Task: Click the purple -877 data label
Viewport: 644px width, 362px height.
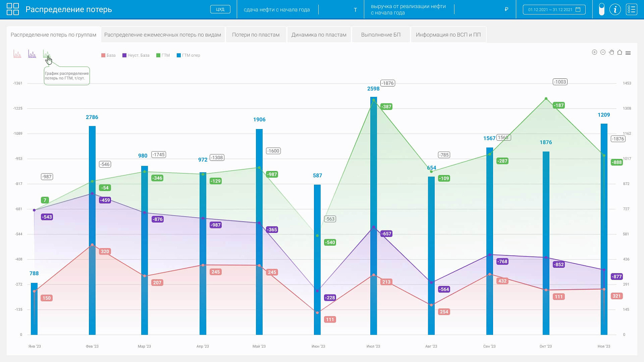Action: click(617, 276)
